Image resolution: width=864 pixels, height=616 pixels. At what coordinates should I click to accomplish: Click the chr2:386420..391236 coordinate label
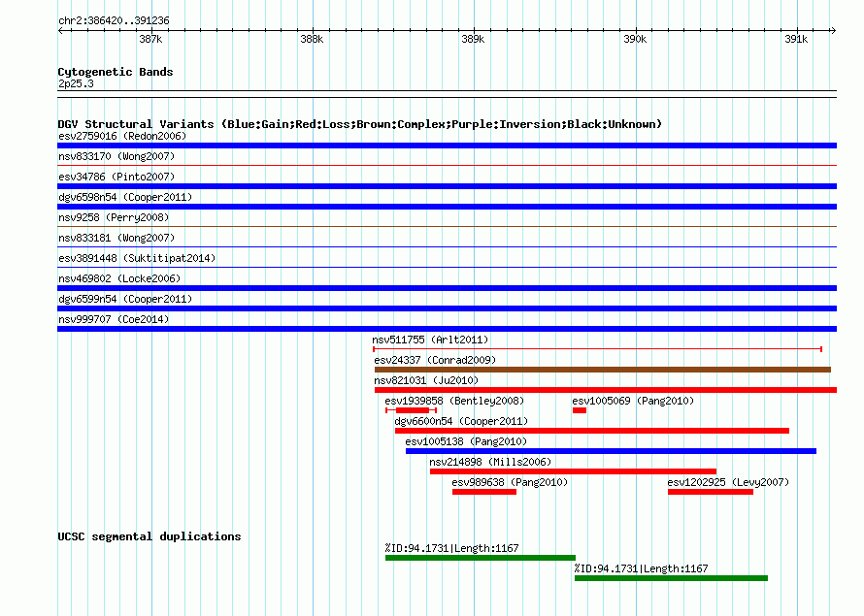[114, 20]
